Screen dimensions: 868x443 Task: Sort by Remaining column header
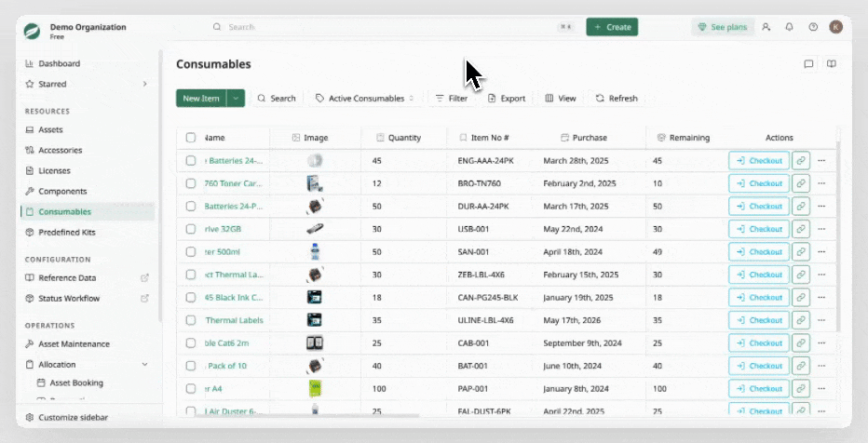[x=683, y=138]
